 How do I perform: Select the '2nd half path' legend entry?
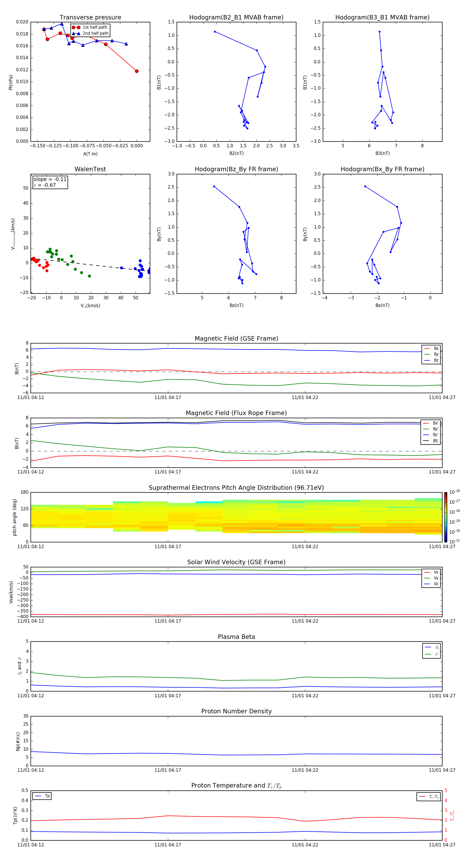point(90,33)
